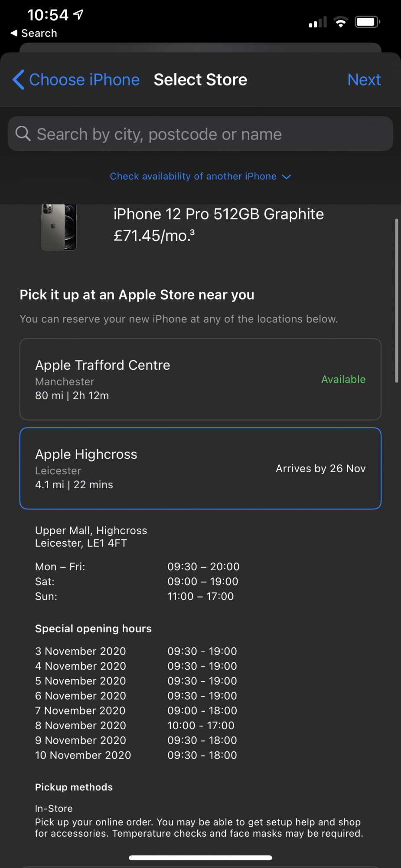This screenshot has width=401, height=868.
Task: Focus the Search by city, postcode field
Action: 200,134
